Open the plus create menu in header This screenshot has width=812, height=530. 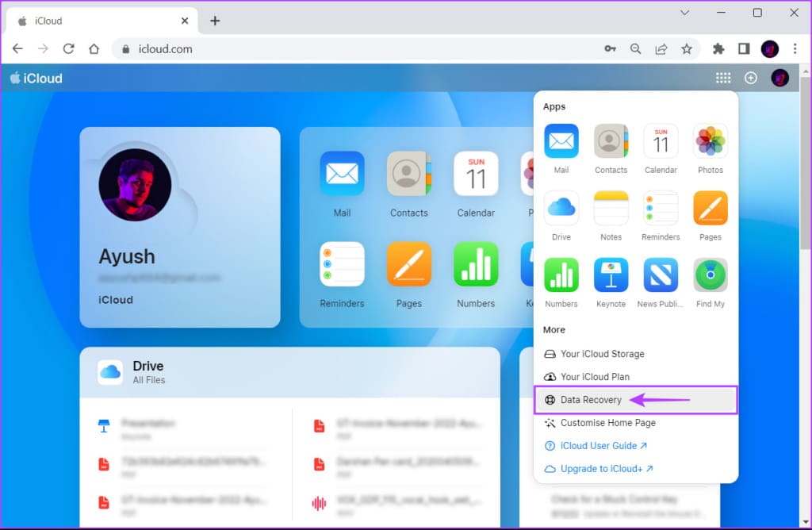tap(750, 79)
